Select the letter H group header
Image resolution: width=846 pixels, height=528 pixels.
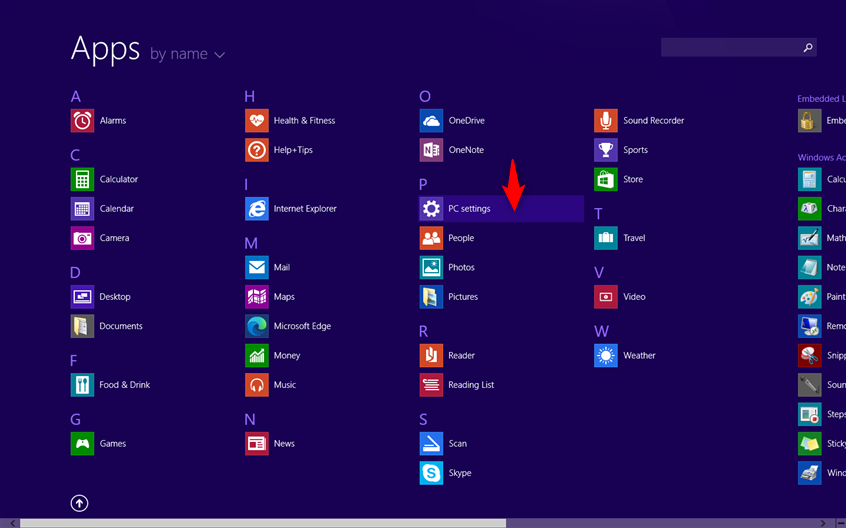pyautogui.click(x=249, y=97)
